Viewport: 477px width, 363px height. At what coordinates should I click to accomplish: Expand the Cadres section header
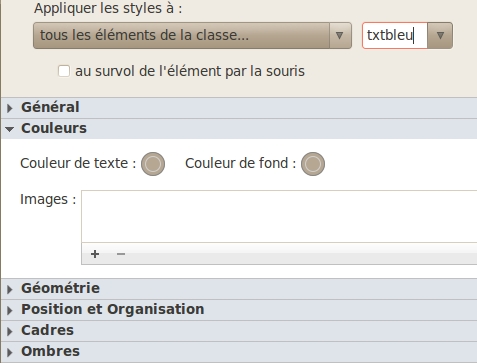coord(239,331)
